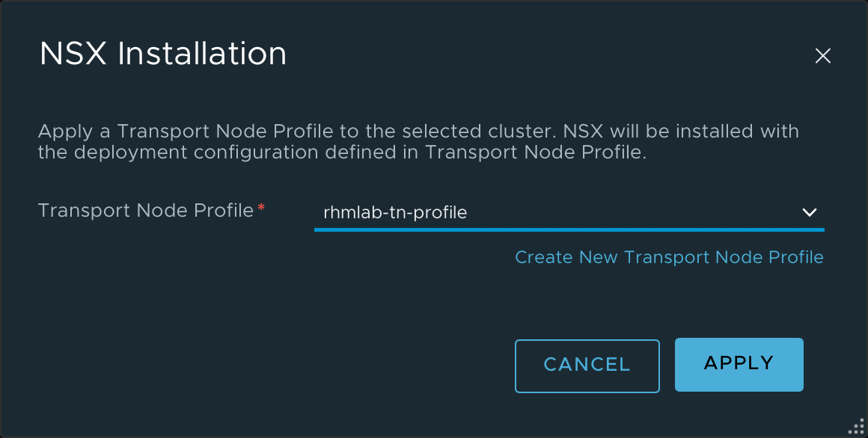Click the outlined CANCEL button

[587, 366]
